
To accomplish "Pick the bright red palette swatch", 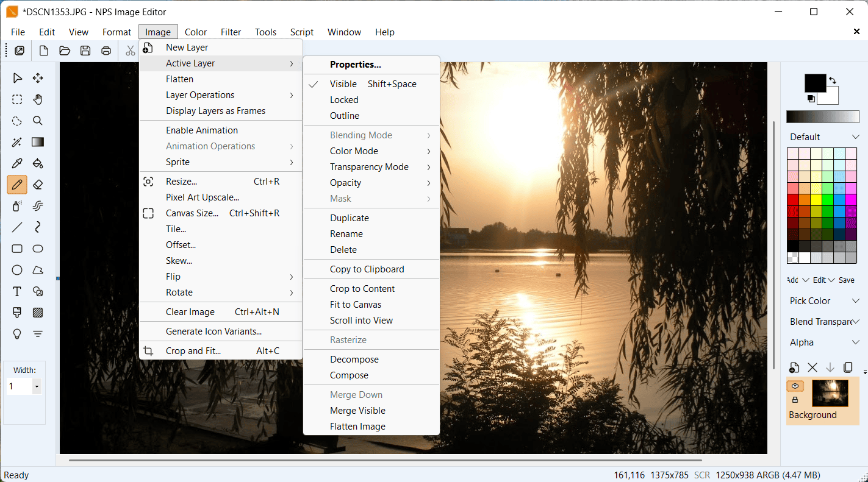I will [793, 200].
